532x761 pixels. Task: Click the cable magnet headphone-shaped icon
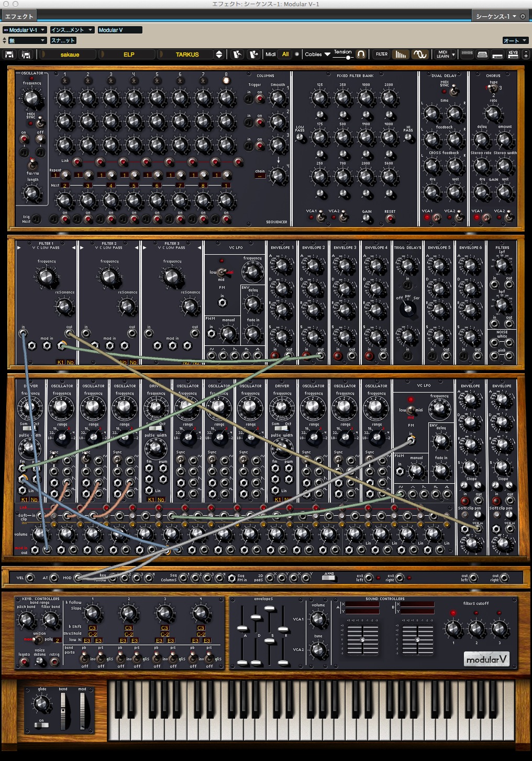tap(361, 54)
